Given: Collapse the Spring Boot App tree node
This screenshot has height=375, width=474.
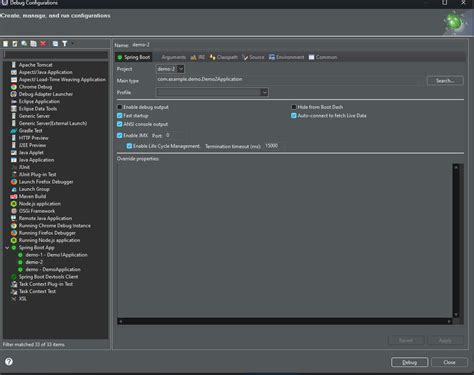Looking at the screenshot, I should (x=7, y=248).
